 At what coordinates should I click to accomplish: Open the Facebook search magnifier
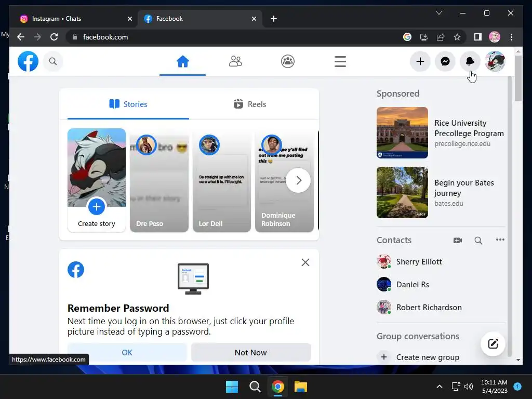point(53,61)
